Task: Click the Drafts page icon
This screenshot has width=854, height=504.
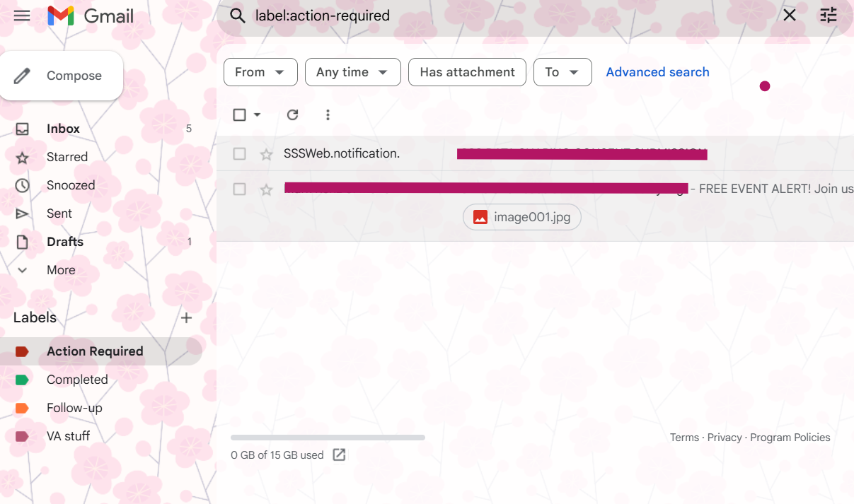Action: pyautogui.click(x=23, y=242)
